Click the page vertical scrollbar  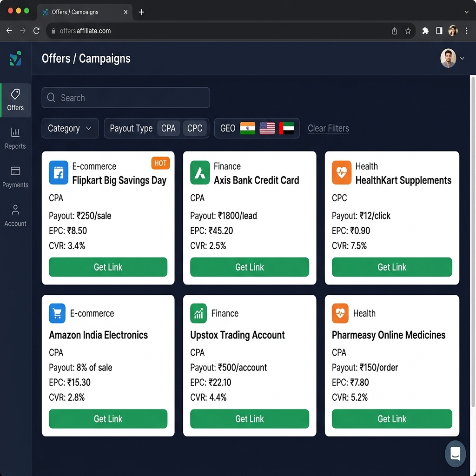(x=473, y=241)
